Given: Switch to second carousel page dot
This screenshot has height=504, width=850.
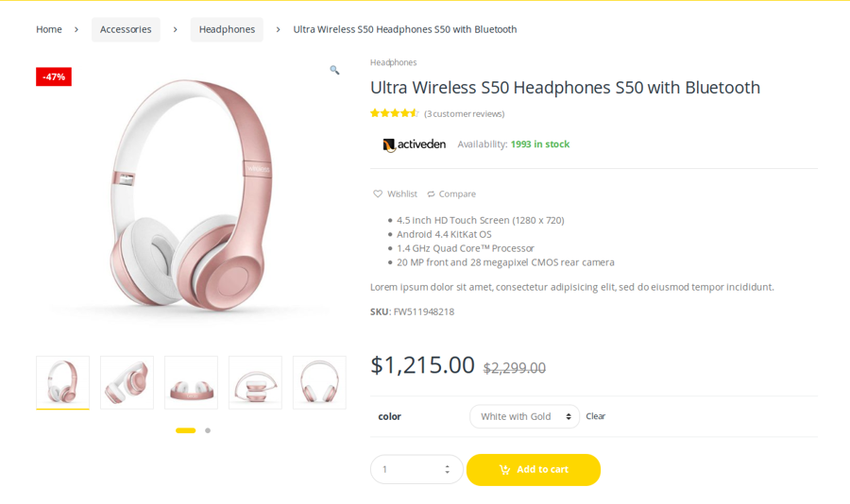Looking at the screenshot, I should point(208,430).
